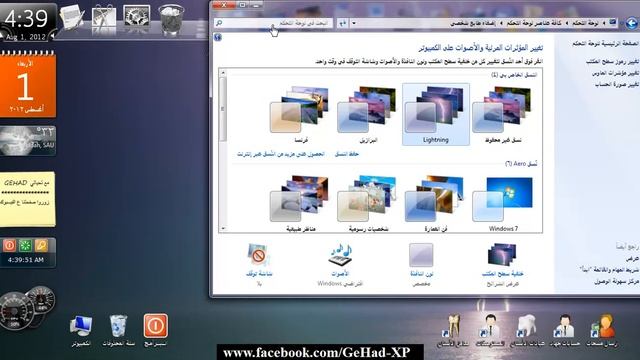Click the Desktop Background link text
The image size is (640, 360).
pos(502,274)
